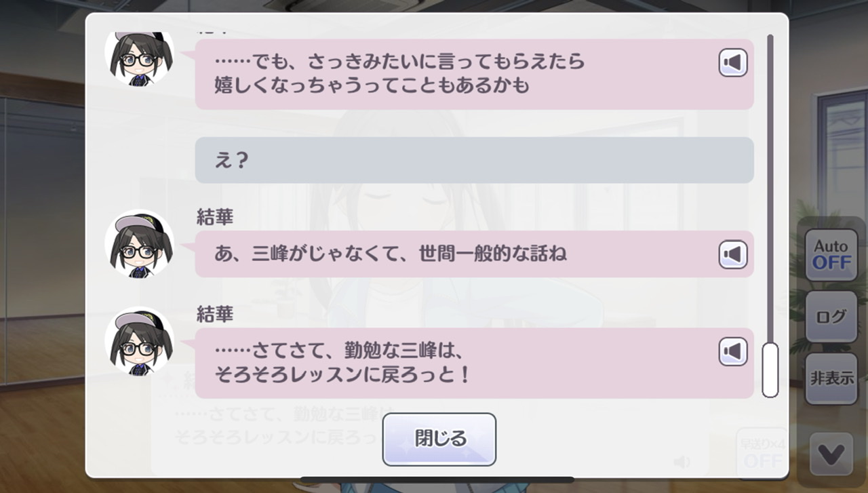
Task: Toggle Auto OFF button
Action: (831, 255)
